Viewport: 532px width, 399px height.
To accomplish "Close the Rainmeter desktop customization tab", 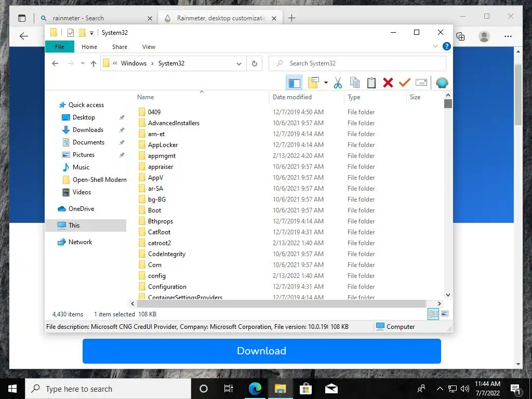I will click(x=274, y=18).
